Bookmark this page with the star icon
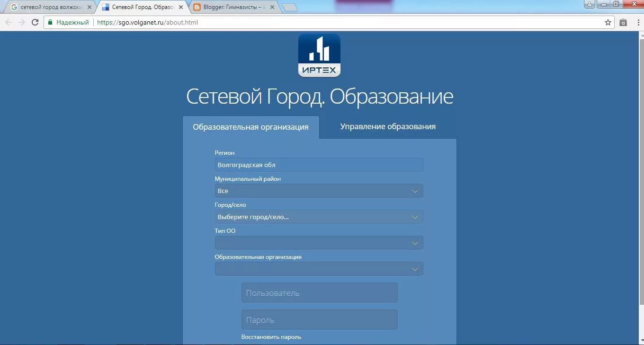 [x=608, y=22]
